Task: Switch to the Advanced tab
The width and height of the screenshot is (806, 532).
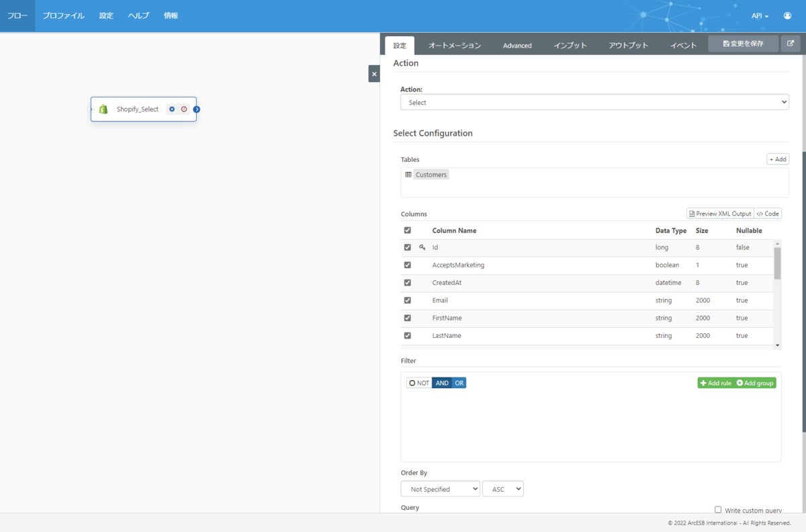Action: coord(517,46)
